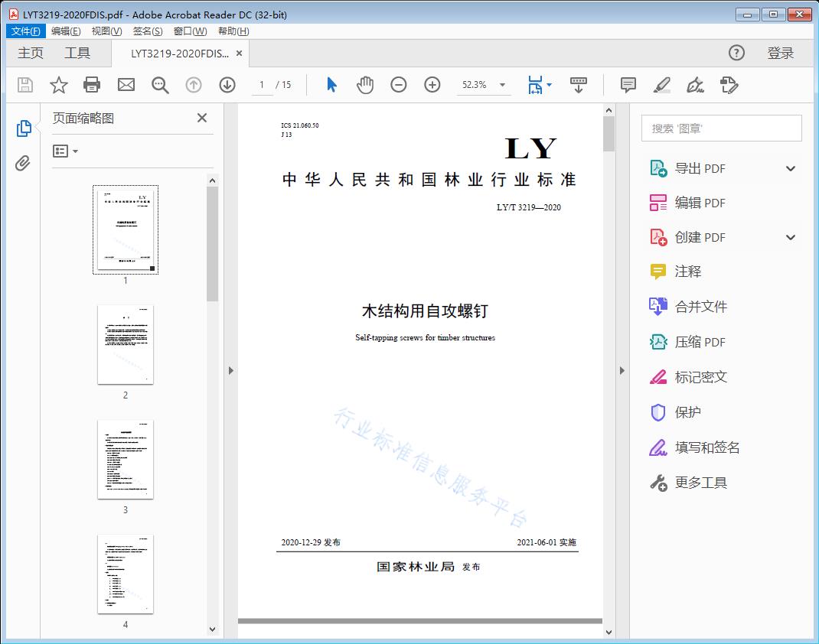Expand the 创建 PDF options chevron
Viewport: 819px width, 644px height.
[x=790, y=237]
